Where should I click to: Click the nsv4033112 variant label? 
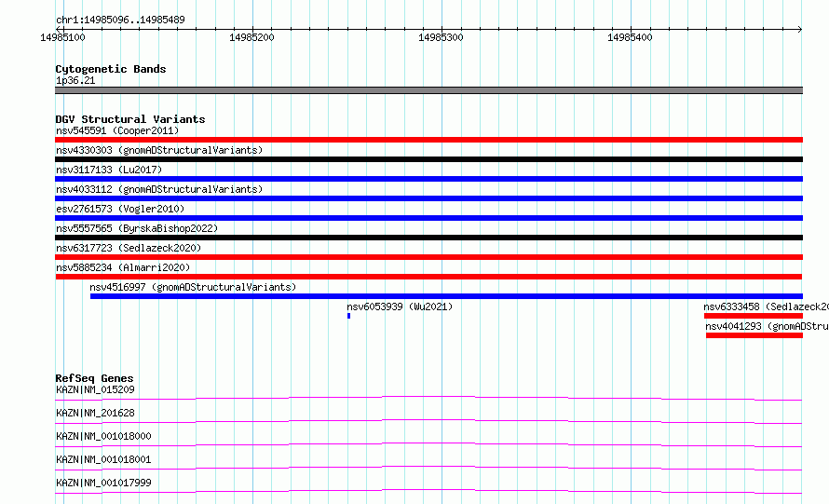[x=159, y=189]
